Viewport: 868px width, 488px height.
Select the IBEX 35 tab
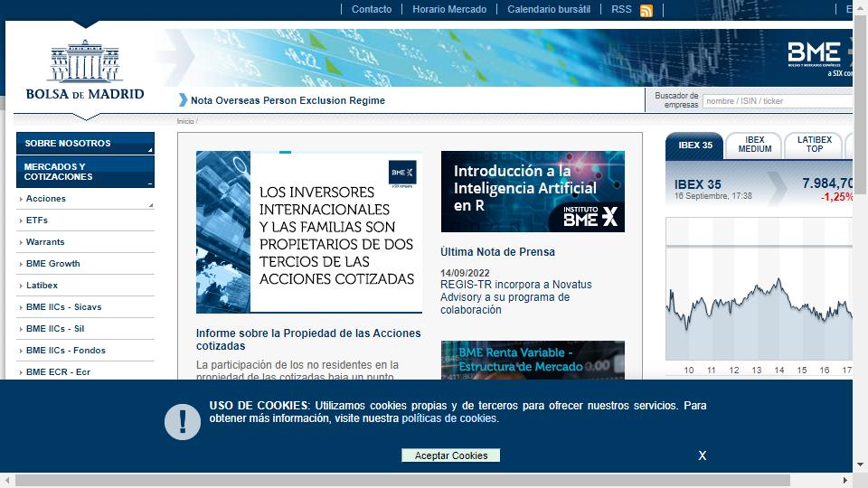point(694,145)
